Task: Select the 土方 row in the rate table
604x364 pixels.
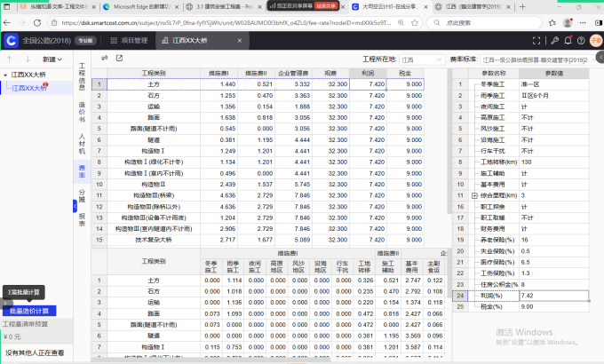Action: 154,83
